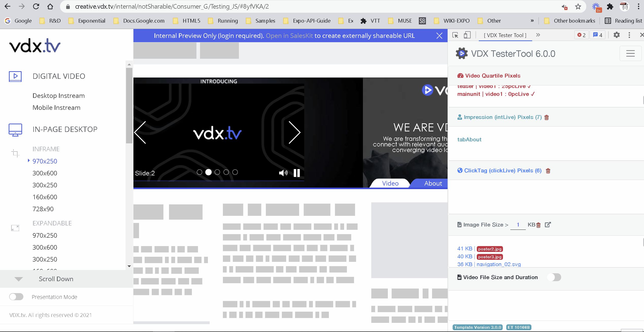This screenshot has height=332, width=644.
Task: Click Open in SalesKit link
Action: point(289,36)
